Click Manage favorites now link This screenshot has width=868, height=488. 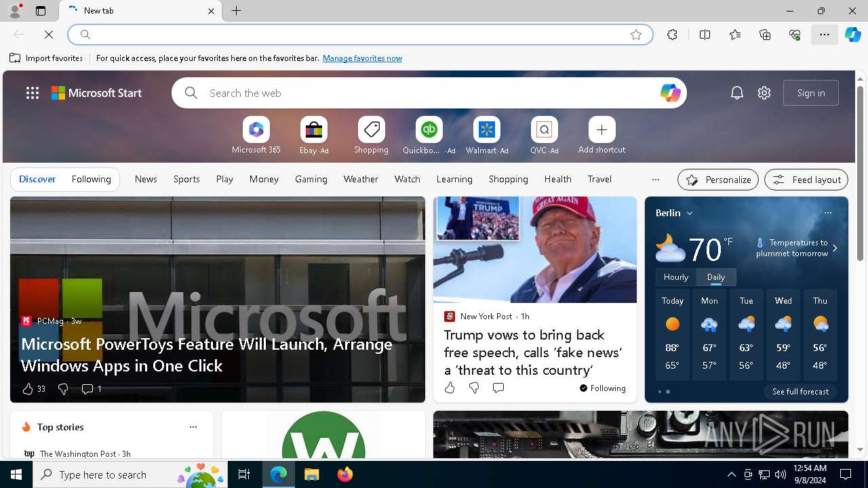point(362,58)
